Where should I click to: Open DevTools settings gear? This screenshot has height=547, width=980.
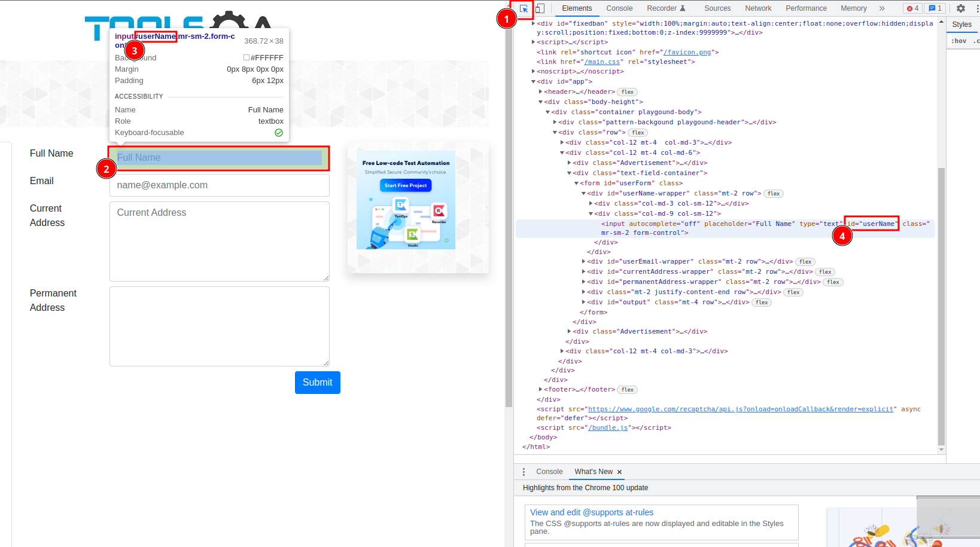coord(961,8)
